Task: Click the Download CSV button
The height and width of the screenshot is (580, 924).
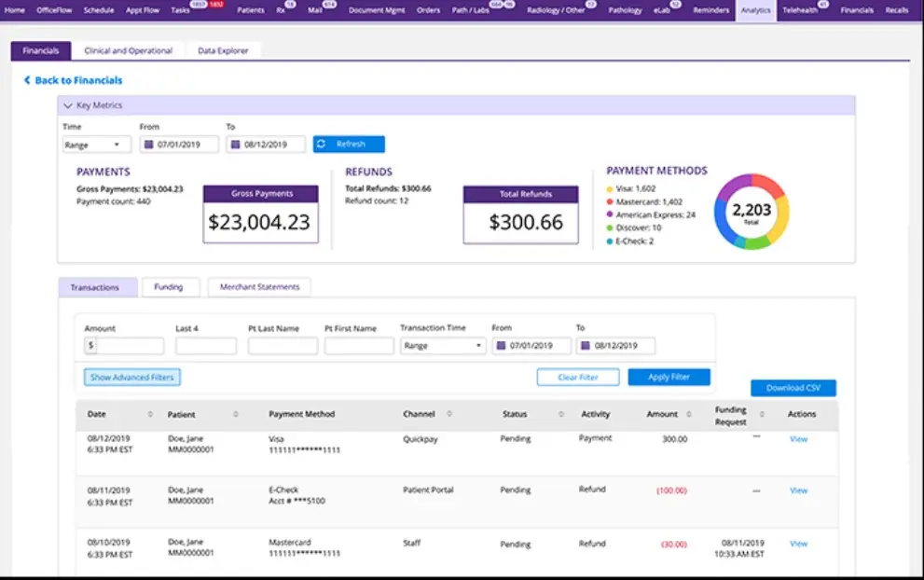Action: [793, 387]
